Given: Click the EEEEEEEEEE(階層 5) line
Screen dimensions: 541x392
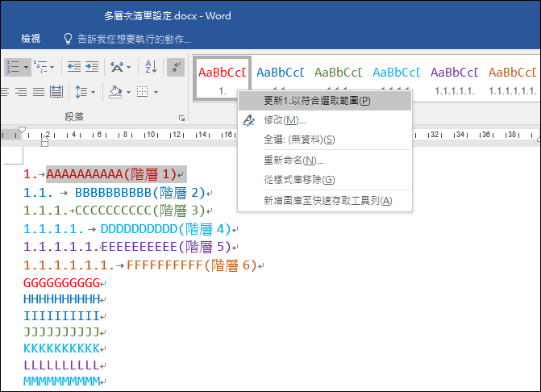Looking at the screenshot, I should point(166,247).
